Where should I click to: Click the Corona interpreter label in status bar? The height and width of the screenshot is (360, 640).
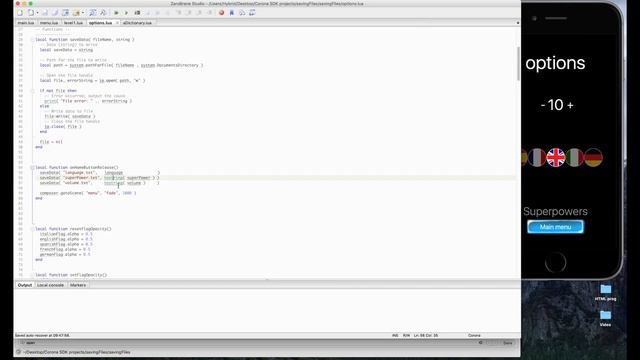coord(474,336)
